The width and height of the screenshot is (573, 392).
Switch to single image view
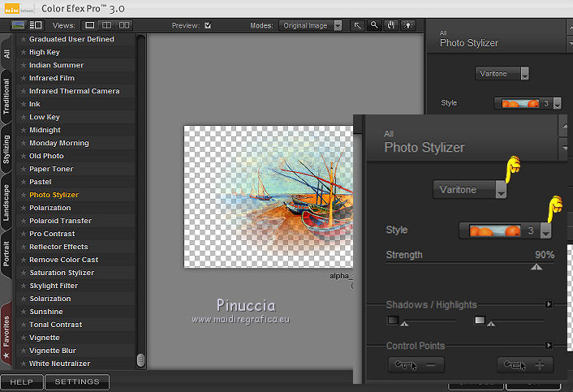91,25
